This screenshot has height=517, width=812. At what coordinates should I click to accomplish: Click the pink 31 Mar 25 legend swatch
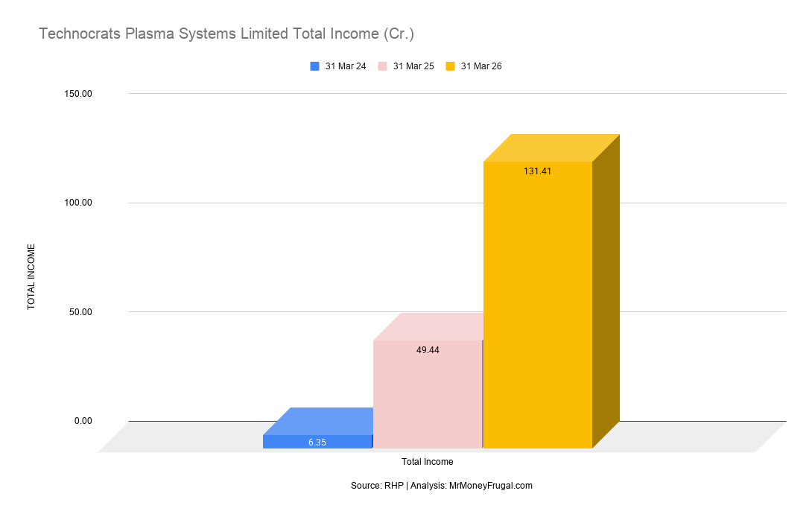click(x=382, y=66)
